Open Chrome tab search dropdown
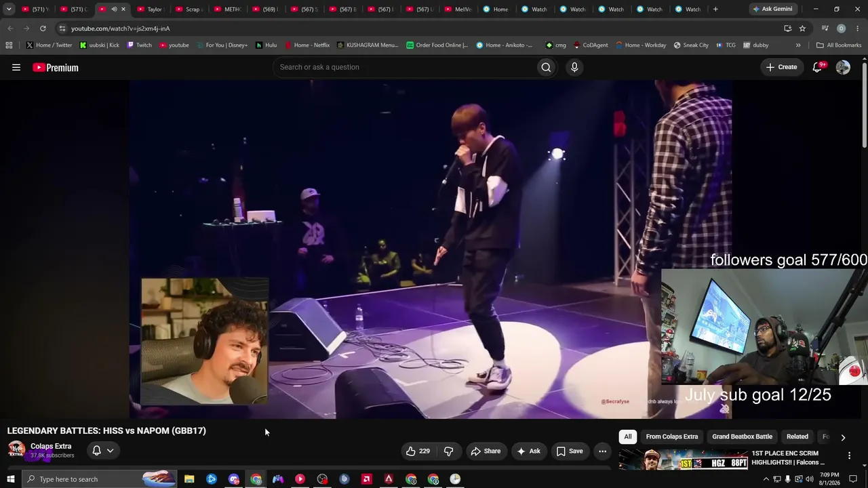868x488 pixels. point(9,9)
